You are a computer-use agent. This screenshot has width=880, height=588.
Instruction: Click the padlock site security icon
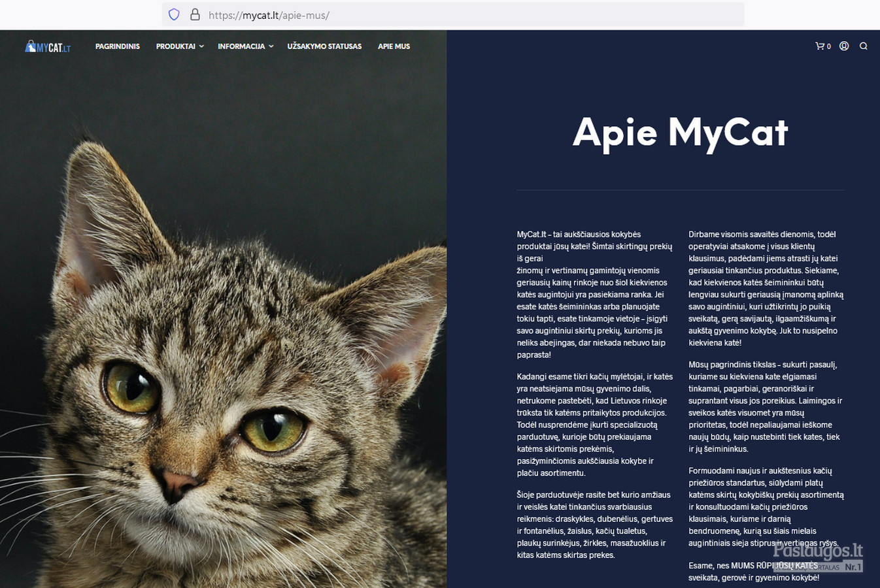(195, 14)
